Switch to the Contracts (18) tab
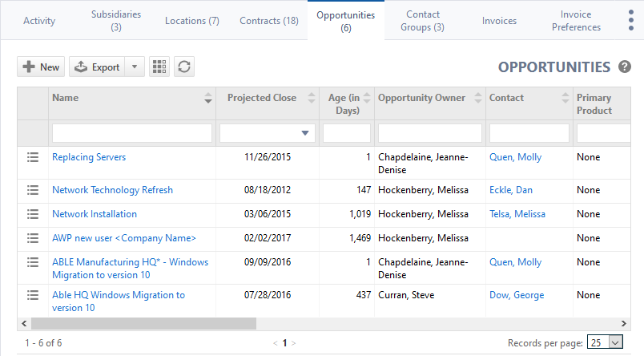This screenshot has height=356, width=644. (x=269, y=21)
